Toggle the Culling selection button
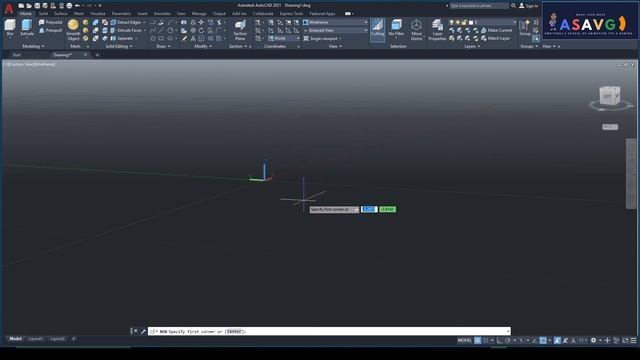 coord(378,29)
